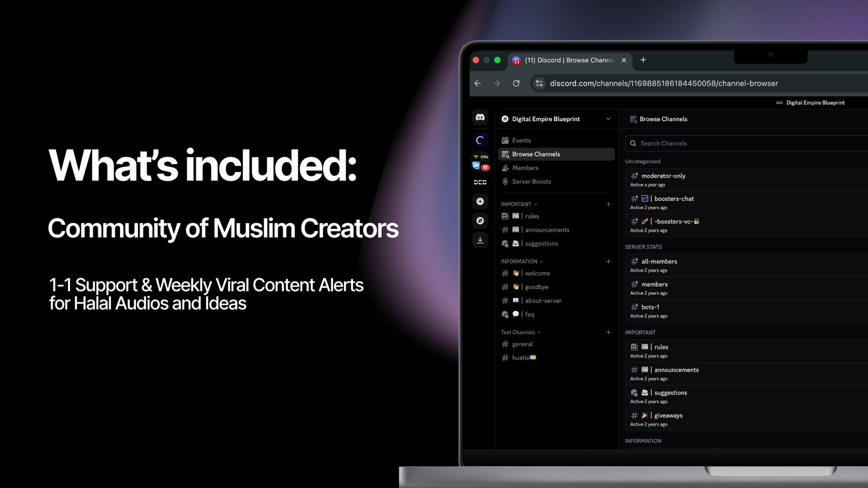Open the goodbye channel

[x=556, y=287]
